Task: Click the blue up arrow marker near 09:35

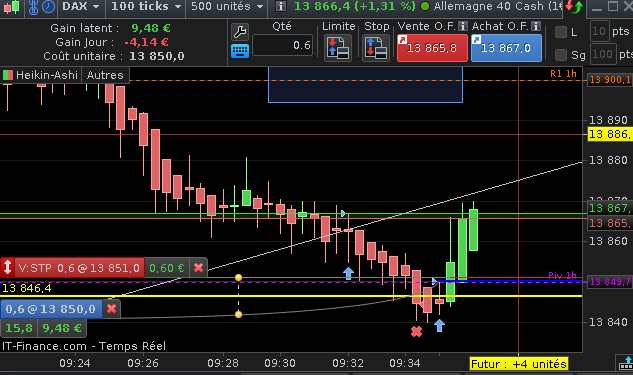Action: 439,325
